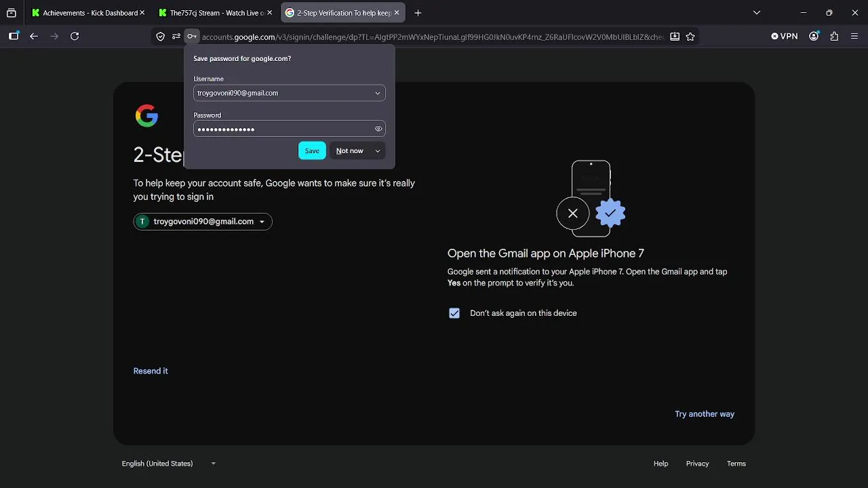Click the VPN button
868x488 pixels.
(x=785, y=37)
